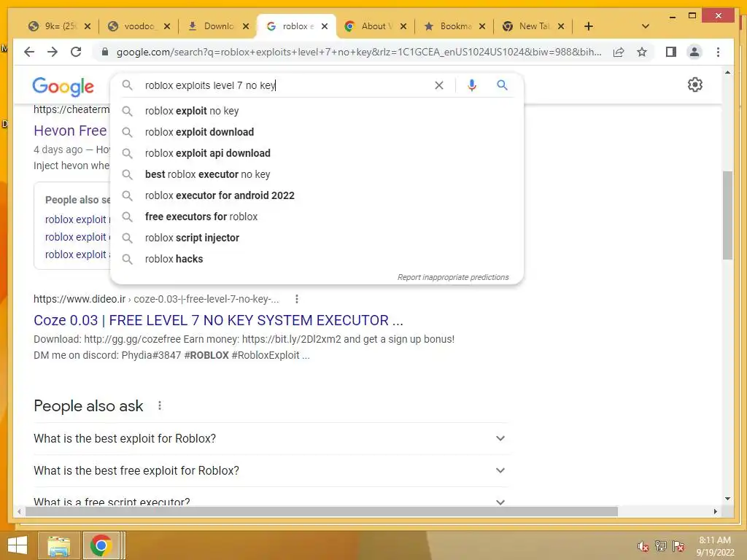Toggle the Chrome side panel
747x560 pixels.
point(671,52)
